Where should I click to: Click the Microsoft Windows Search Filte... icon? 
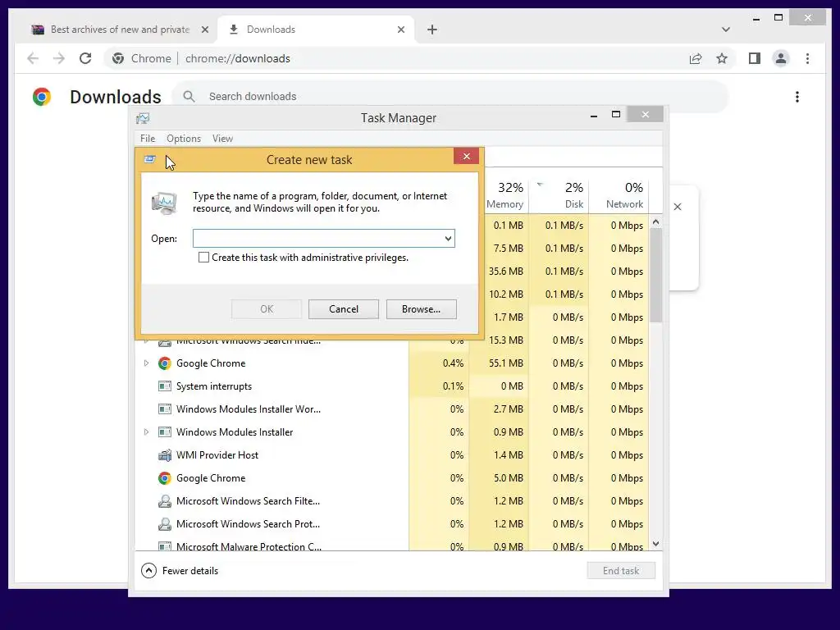[164, 501]
